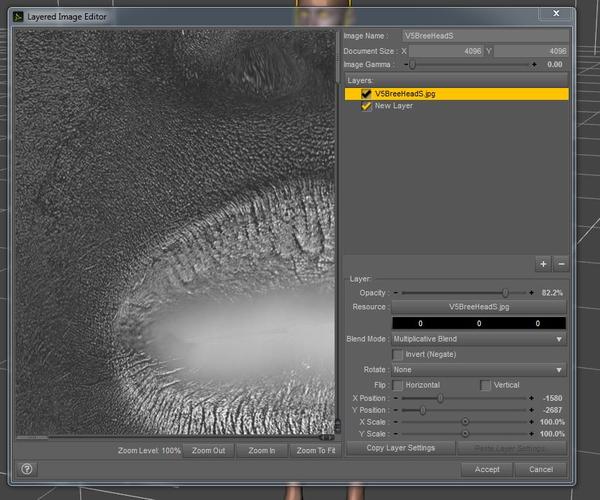Screen dimensions: 600x500
Task: Click the Y Scale plus icon
Action: pos(532,433)
